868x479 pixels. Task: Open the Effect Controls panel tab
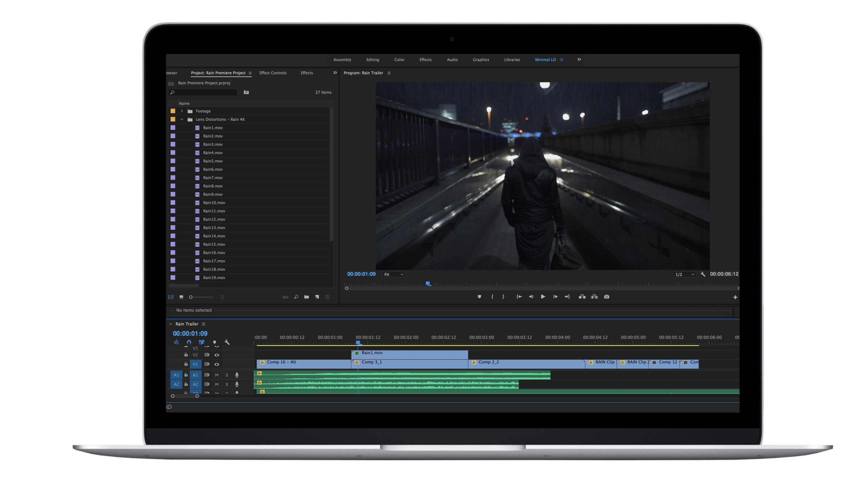(x=273, y=73)
